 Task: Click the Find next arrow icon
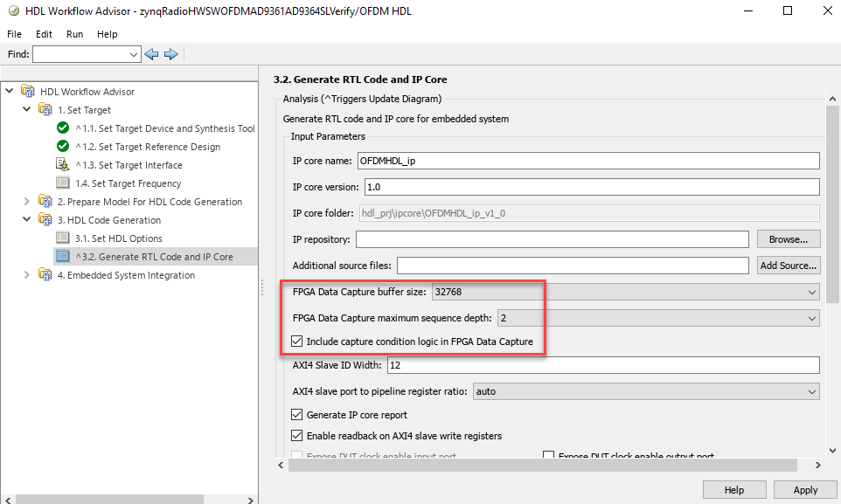tap(171, 54)
